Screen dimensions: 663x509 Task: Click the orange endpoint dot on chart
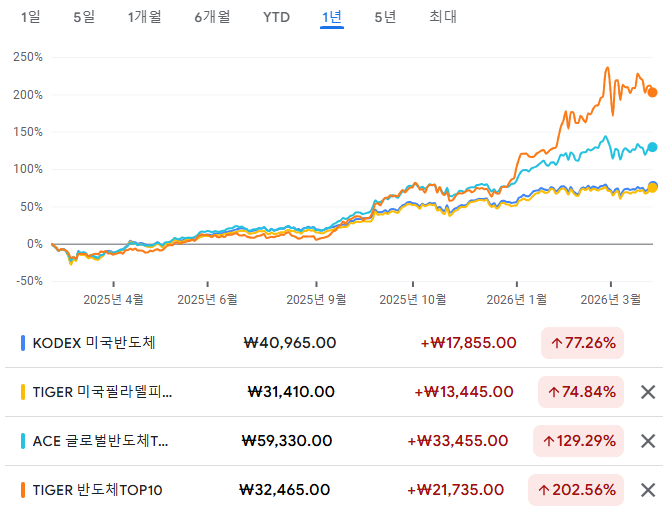pyautogui.click(x=652, y=92)
